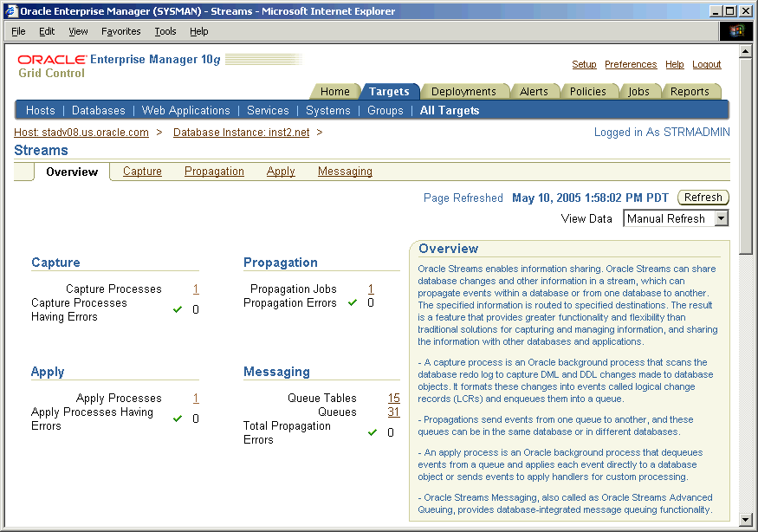Image resolution: width=758 pixels, height=532 pixels.
Task: Select the Messaging tab
Action: coord(345,171)
